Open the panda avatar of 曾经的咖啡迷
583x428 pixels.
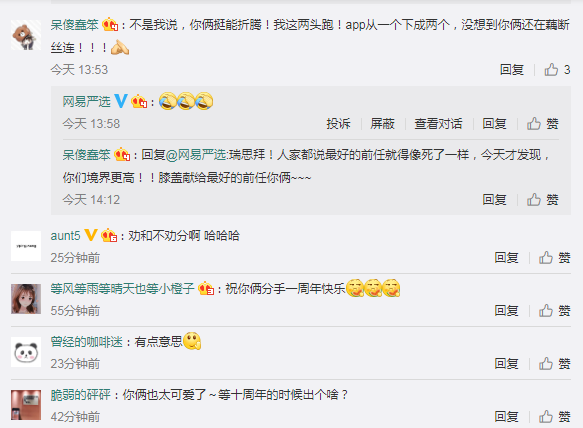pyautogui.click(x=26, y=352)
